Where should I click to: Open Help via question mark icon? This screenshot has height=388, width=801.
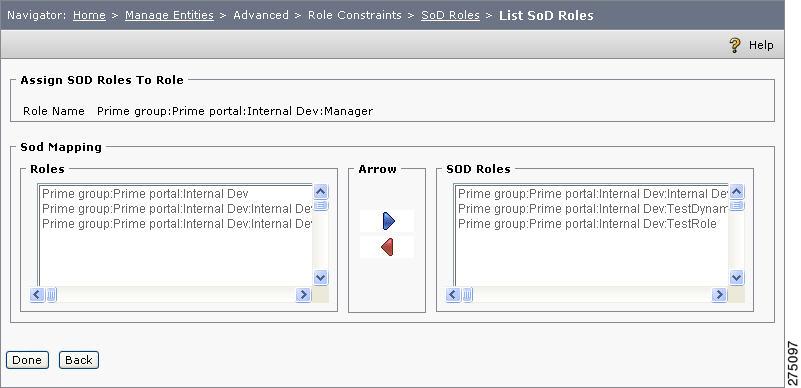coord(735,45)
